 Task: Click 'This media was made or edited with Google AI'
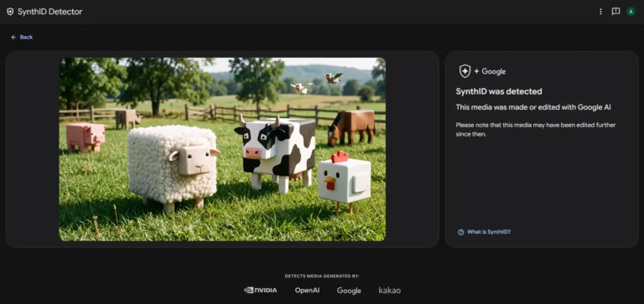pyautogui.click(x=533, y=107)
